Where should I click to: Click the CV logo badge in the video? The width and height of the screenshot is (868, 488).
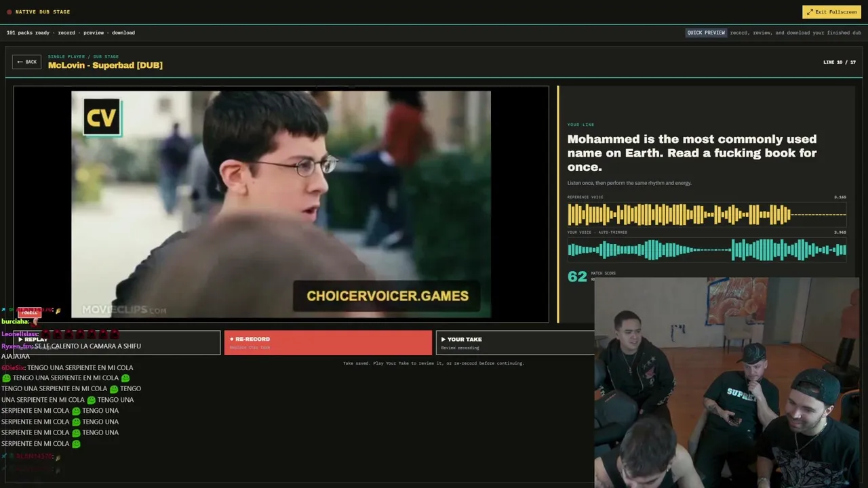click(102, 117)
